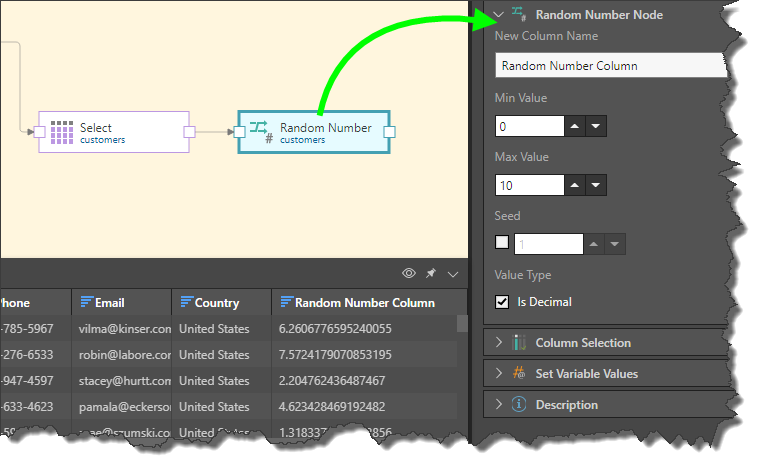Expand the Set Variable Values section
The width and height of the screenshot is (764, 470).
pyautogui.click(x=499, y=374)
